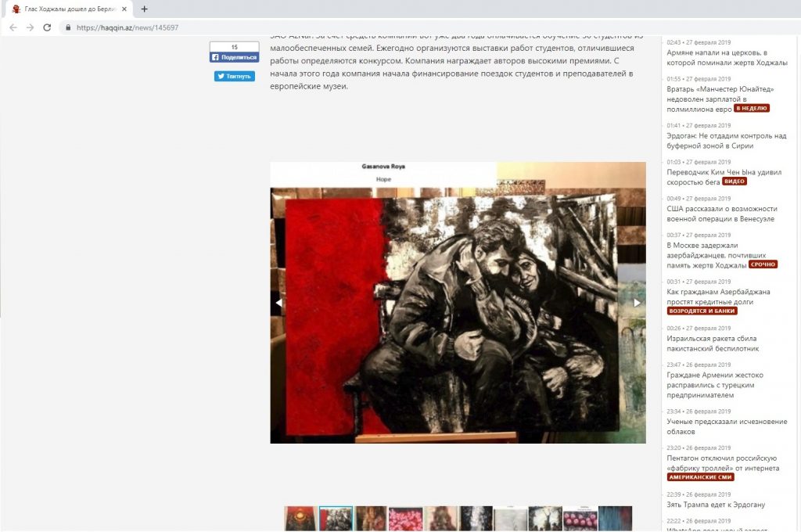The width and height of the screenshot is (801, 532).
Task: Click timestamp 22:39 • 26 февраля 2019
Action: [x=699, y=494]
